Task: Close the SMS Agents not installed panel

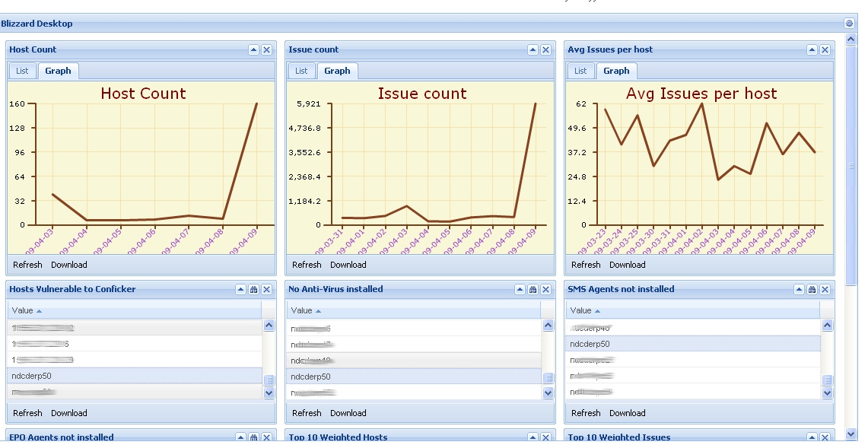Action: [x=825, y=290]
